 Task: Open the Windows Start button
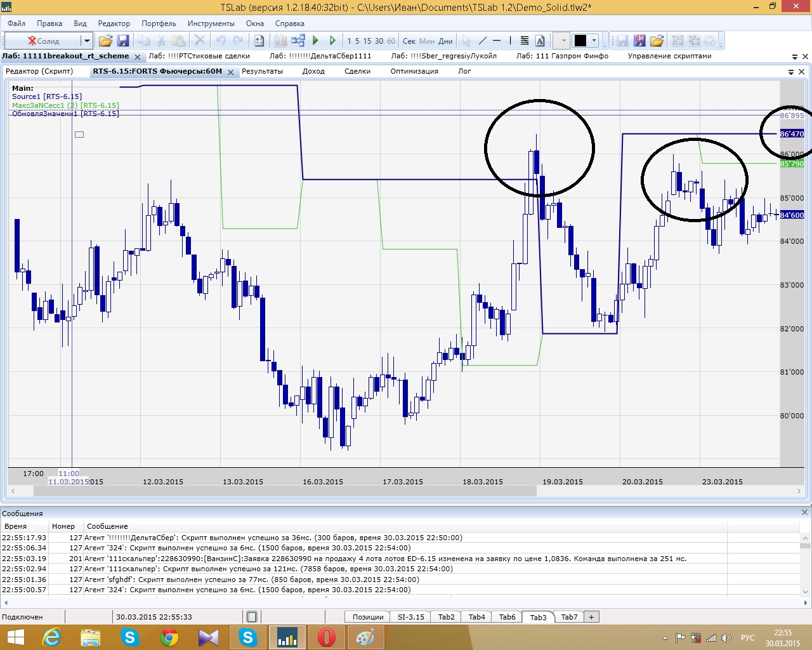15,637
